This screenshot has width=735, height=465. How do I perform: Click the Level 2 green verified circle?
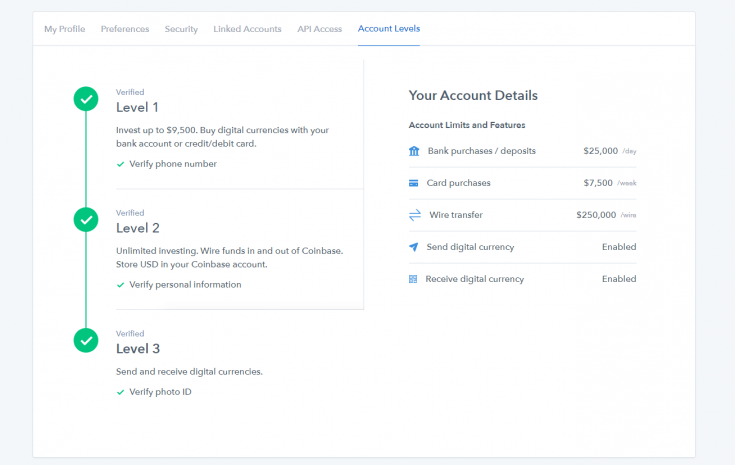(86, 220)
